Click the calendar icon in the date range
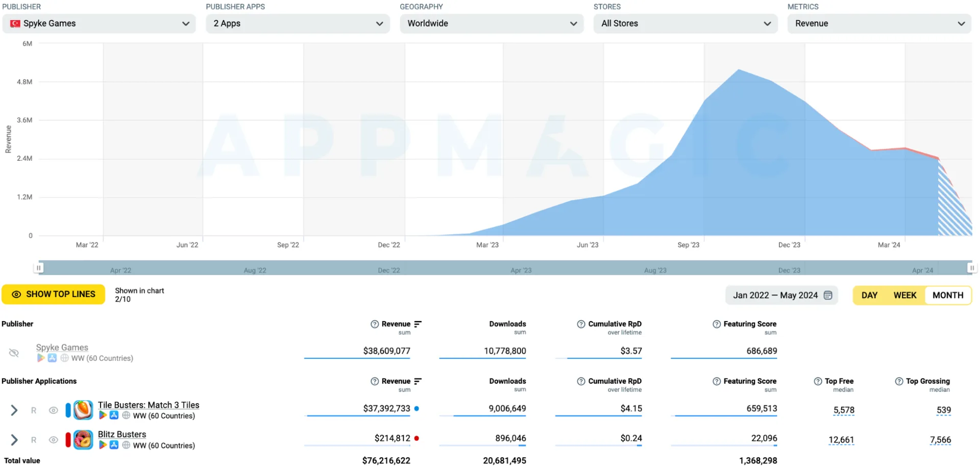This screenshot has height=471, width=980. click(828, 295)
